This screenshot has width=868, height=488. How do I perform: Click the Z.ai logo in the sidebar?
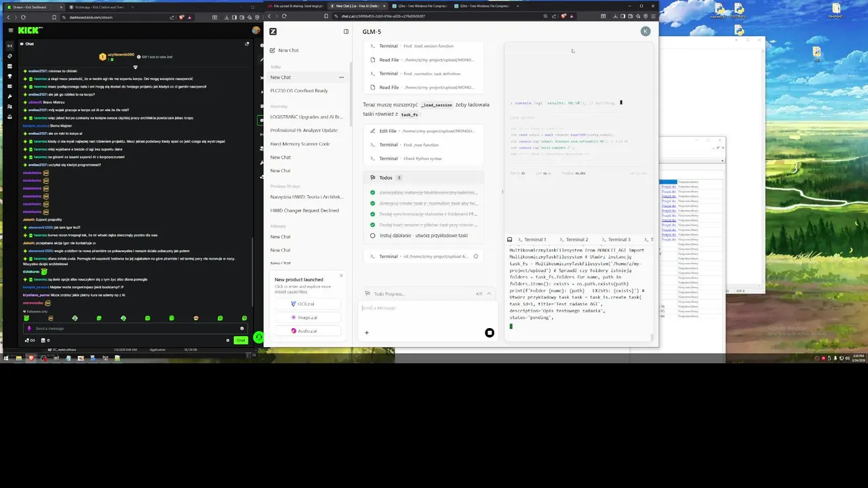(x=273, y=31)
